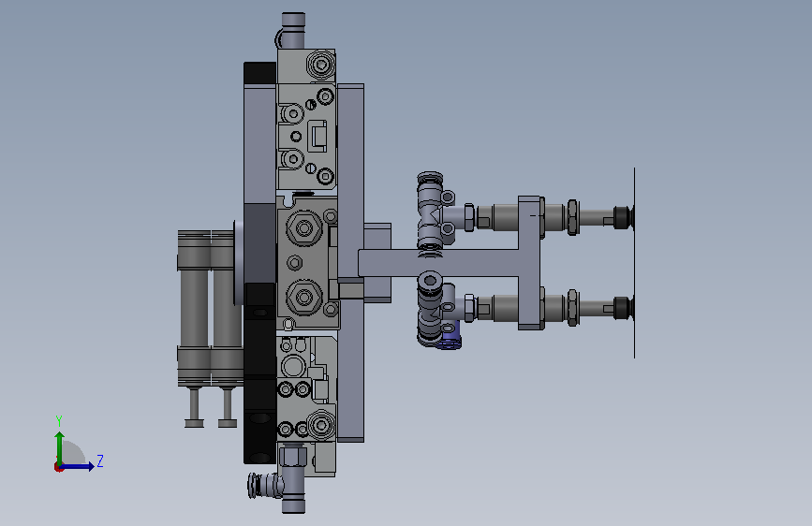
Task: Select the pipe fitting at the model's top
Action: pyautogui.click(x=293, y=30)
